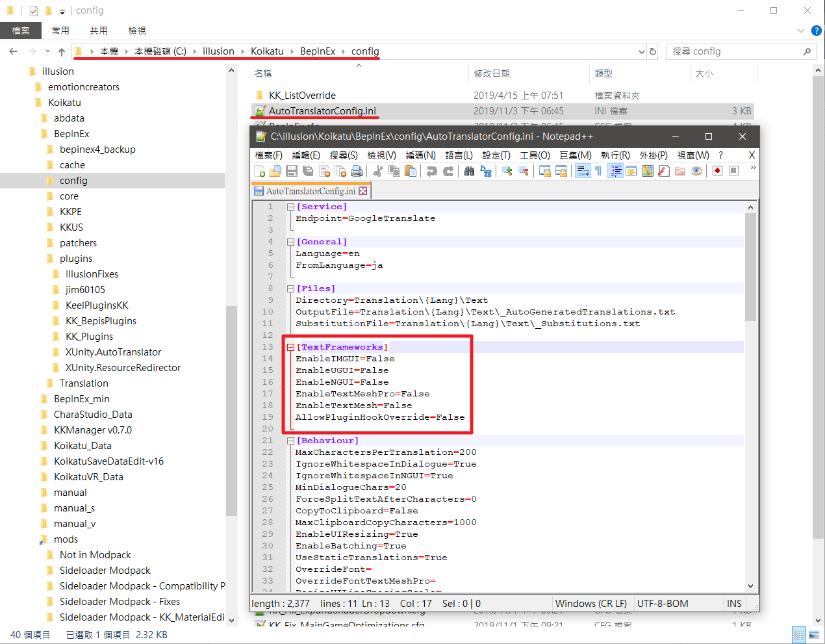
Task: Open the Replace toolbar icon
Action: coord(485,171)
